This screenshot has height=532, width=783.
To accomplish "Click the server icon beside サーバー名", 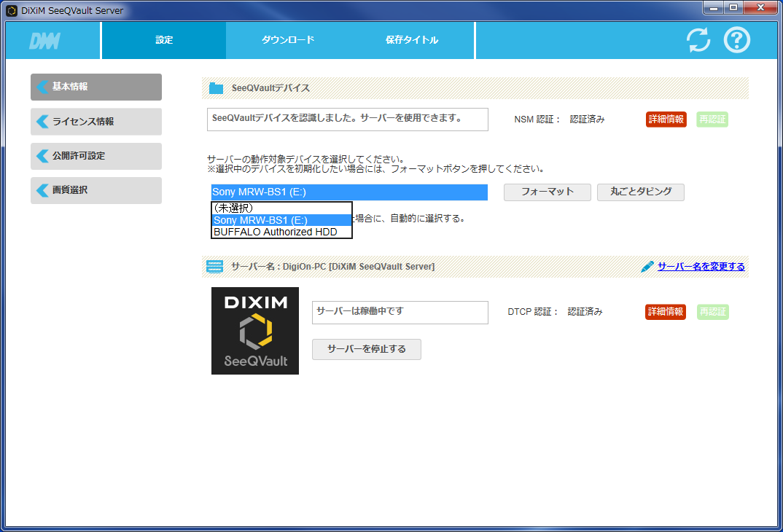I will (x=215, y=267).
